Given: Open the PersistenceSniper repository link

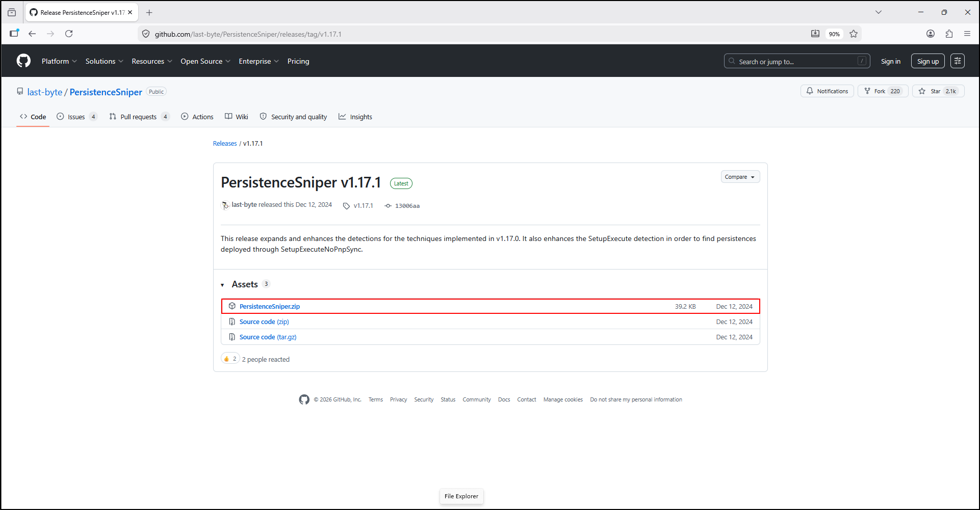Looking at the screenshot, I should tap(106, 92).
